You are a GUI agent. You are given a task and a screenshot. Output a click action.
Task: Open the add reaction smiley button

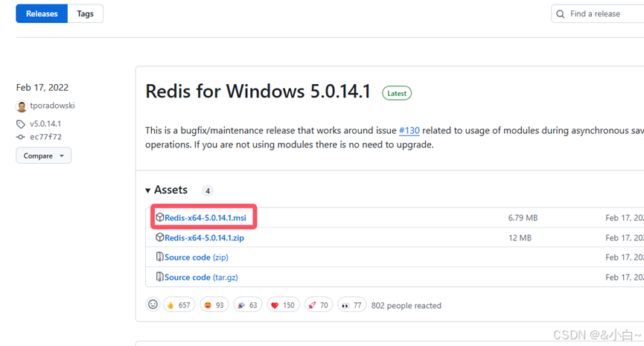coord(153,304)
